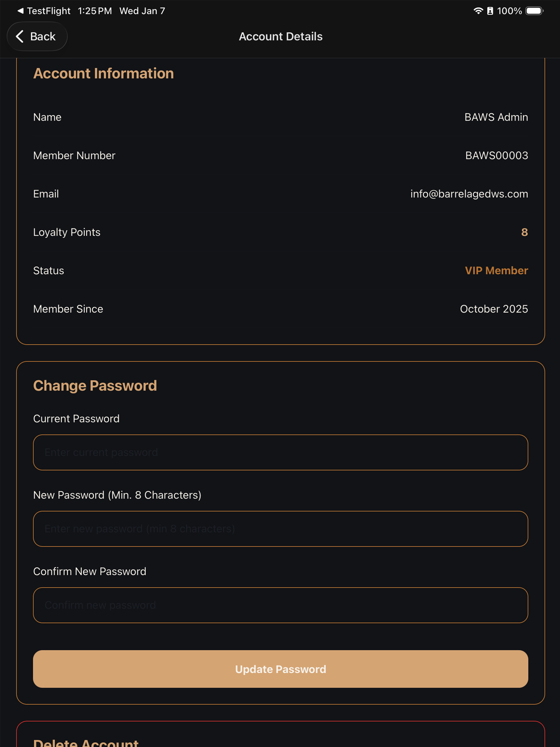Return to TestFlight via status bar arrow

[x=21, y=11]
